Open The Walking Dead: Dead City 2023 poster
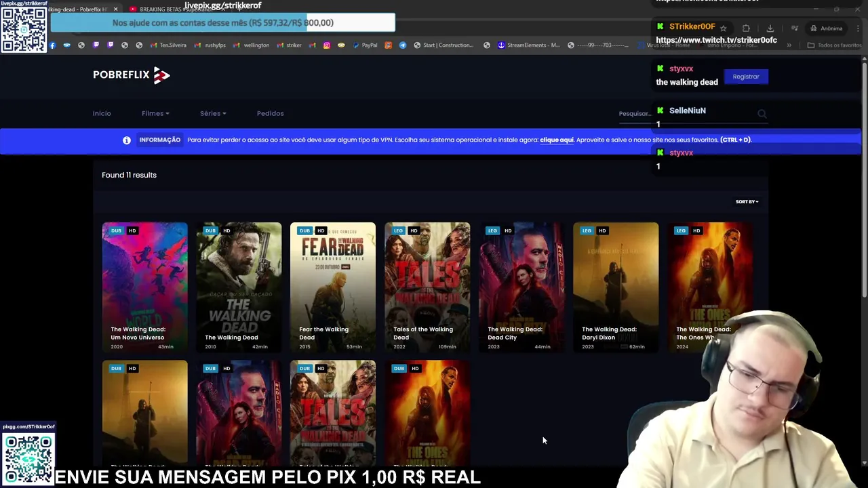 point(521,287)
